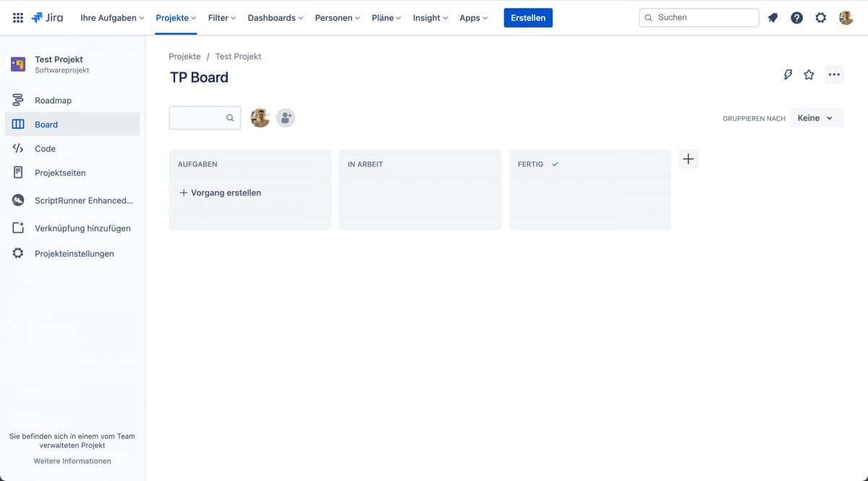
Task: Open the help question mark icon
Action: click(x=796, y=17)
